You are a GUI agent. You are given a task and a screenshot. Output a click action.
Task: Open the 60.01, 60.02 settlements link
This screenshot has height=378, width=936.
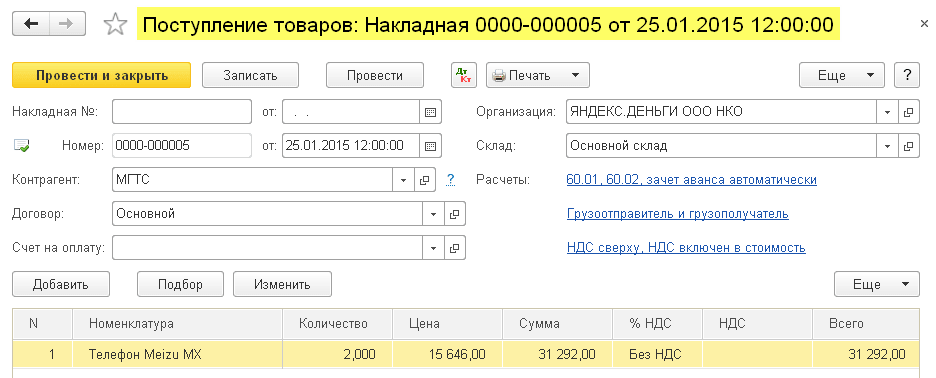(x=691, y=180)
